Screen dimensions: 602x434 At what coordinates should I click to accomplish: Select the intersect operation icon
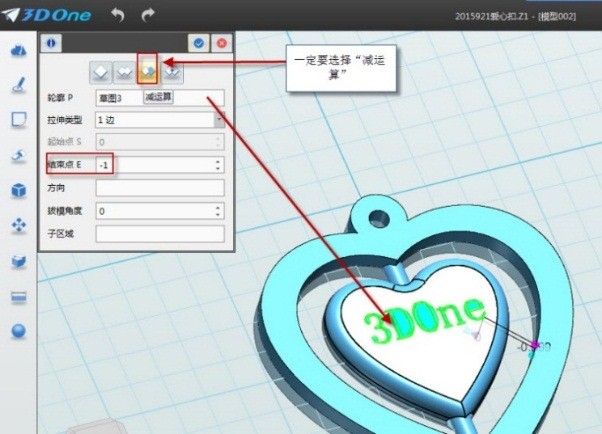171,71
